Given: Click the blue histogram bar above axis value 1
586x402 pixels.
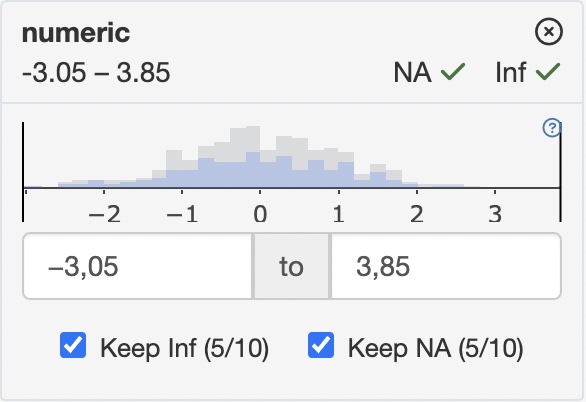Looking at the screenshot, I should 346,174.
